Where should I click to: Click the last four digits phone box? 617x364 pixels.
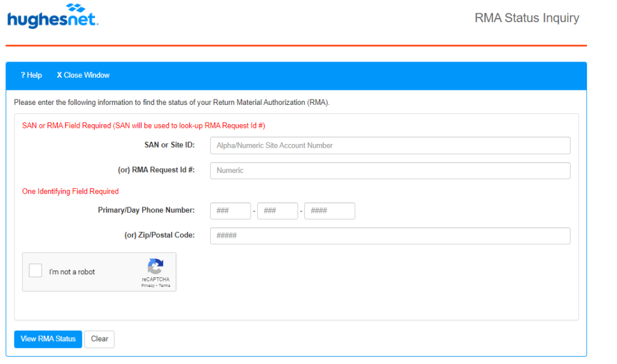[329, 210]
